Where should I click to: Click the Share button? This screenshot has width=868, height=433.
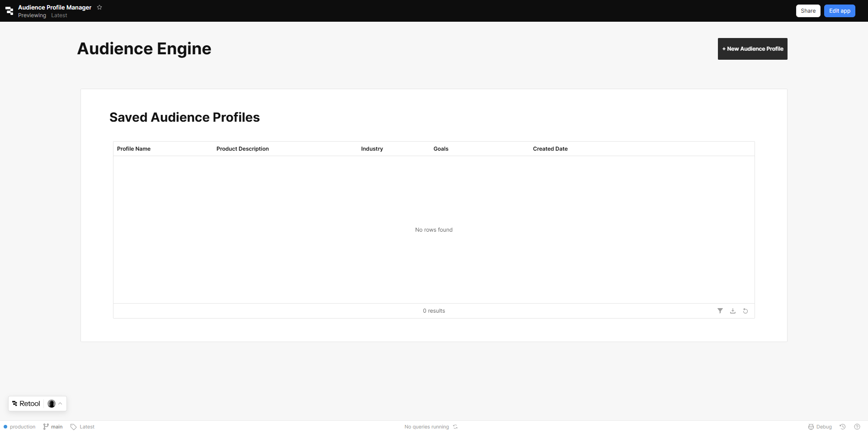pos(808,11)
